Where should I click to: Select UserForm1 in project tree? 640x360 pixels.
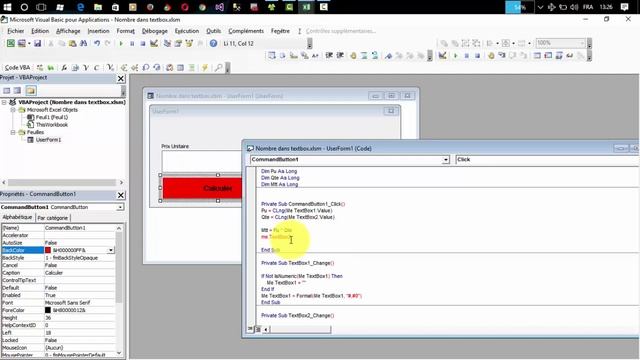pos(48,140)
